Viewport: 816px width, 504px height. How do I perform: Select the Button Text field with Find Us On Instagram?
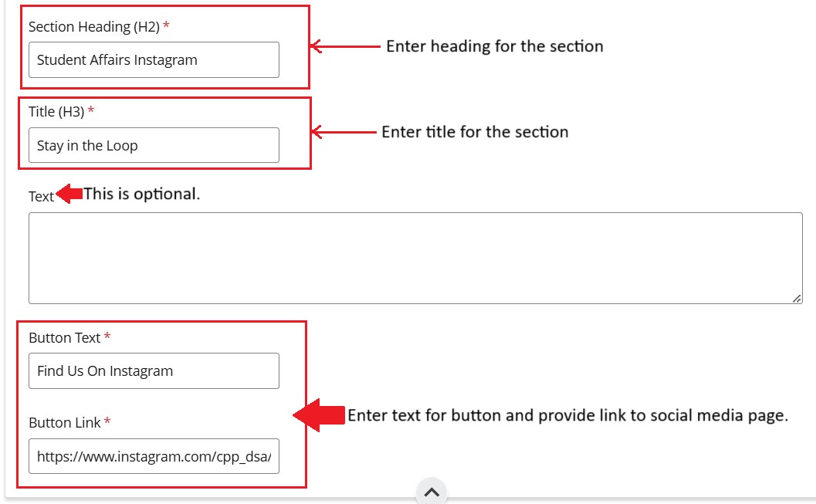click(154, 370)
